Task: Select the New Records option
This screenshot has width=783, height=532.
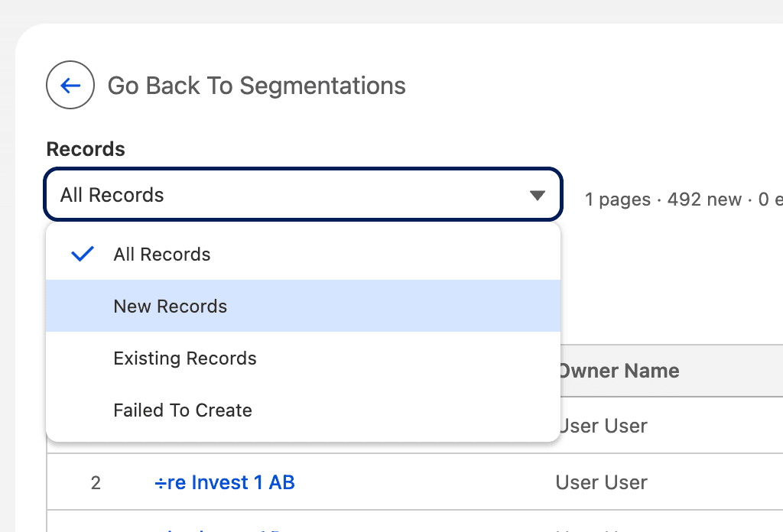Action: click(170, 306)
